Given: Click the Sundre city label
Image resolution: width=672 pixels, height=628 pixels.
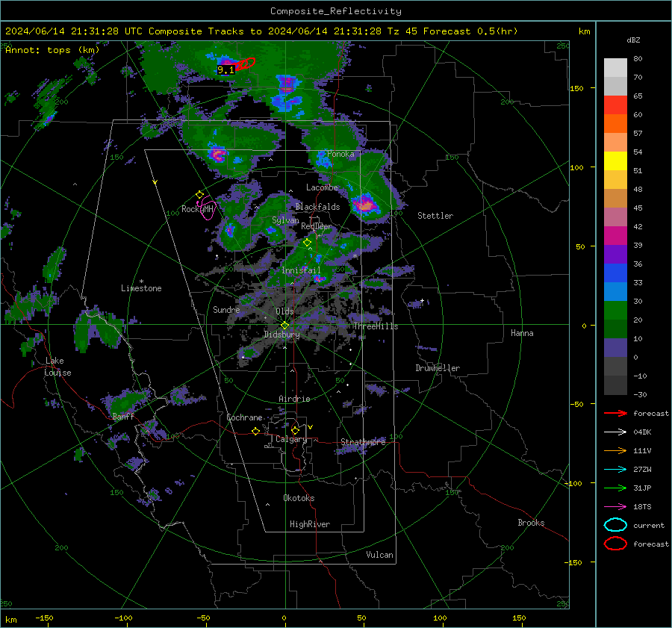Looking at the screenshot, I should coord(226,309).
